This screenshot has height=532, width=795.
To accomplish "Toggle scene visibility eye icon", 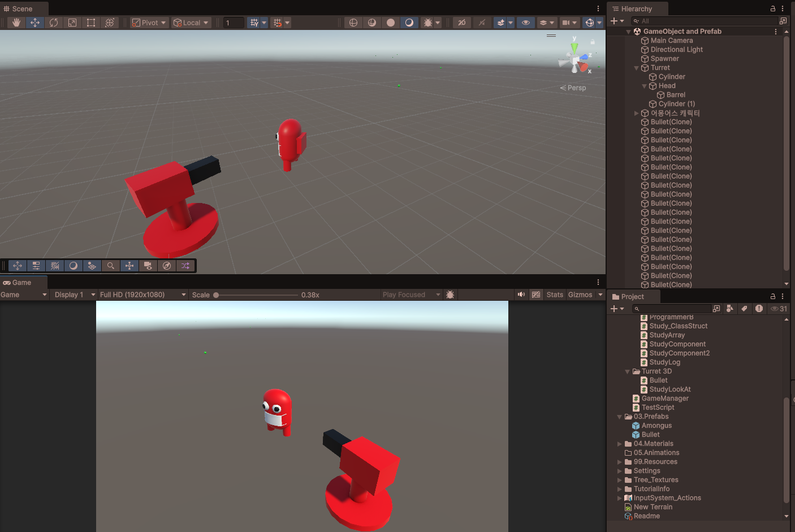I will tap(526, 23).
